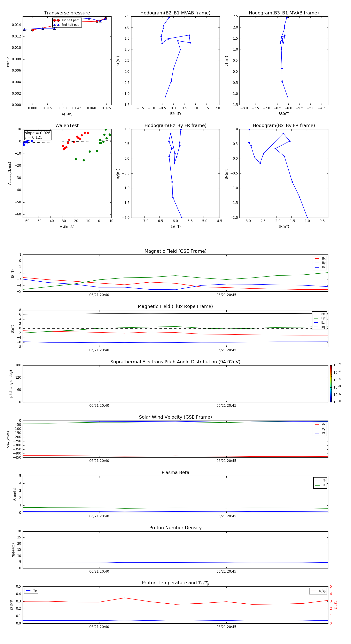Click the "Proton Number Density" title
This screenshot has height=644, width=351.
coord(175,528)
